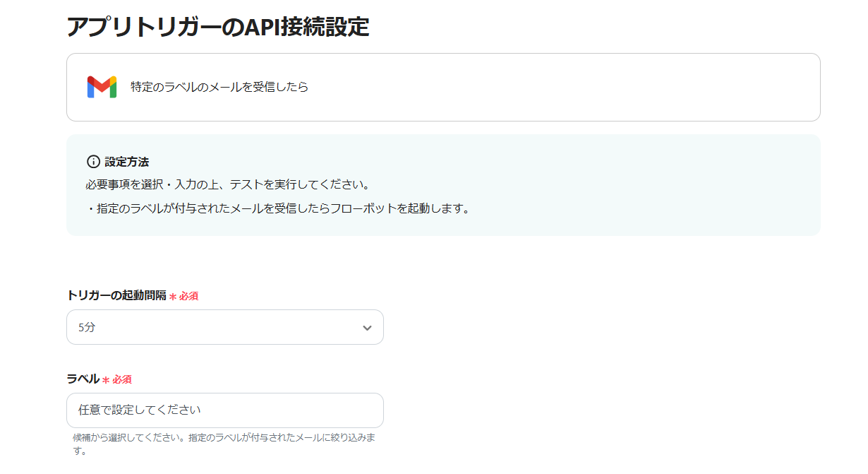The image size is (868, 474).
Task: Click the red 必須 marker next to ラベル
Action: point(122,379)
